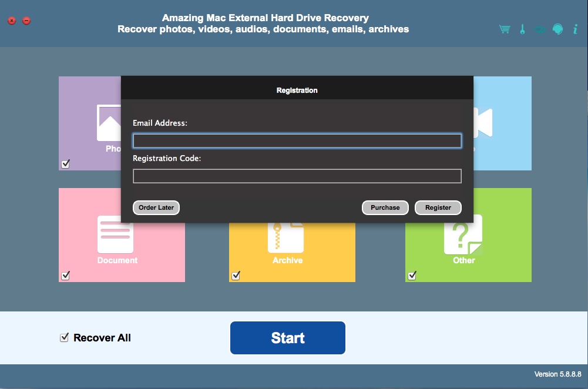Open the info about icon
Viewport: 588px width, 389px height.
(575, 29)
